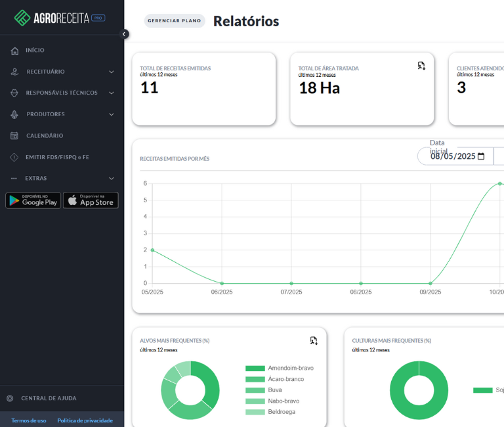This screenshot has width=504, height=427.
Task: Open the calendar picker in date field
Action: click(x=481, y=156)
